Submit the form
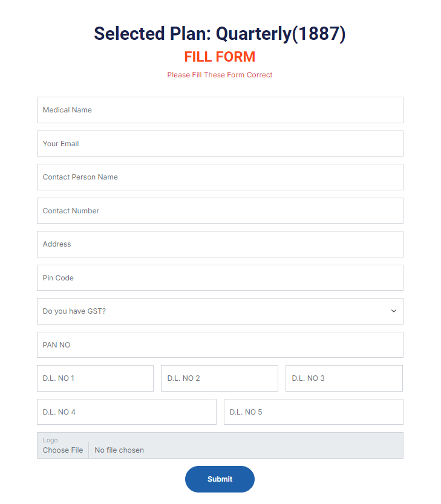The height and width of the screenshot is (504, 441). coord(220,479)
